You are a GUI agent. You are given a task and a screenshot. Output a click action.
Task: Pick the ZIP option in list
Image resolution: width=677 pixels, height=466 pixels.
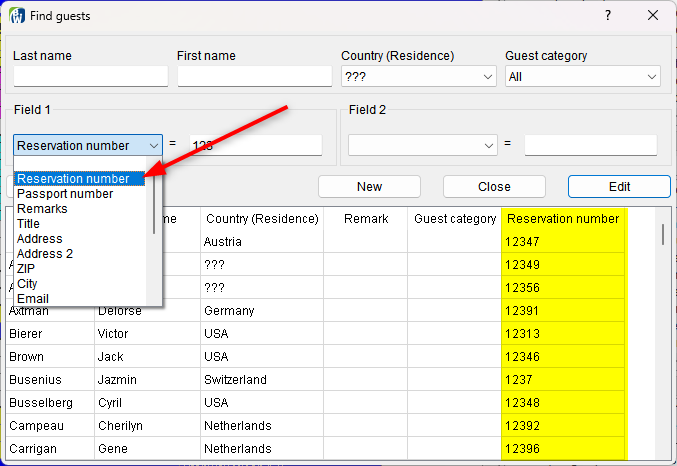tap(27, 269)
